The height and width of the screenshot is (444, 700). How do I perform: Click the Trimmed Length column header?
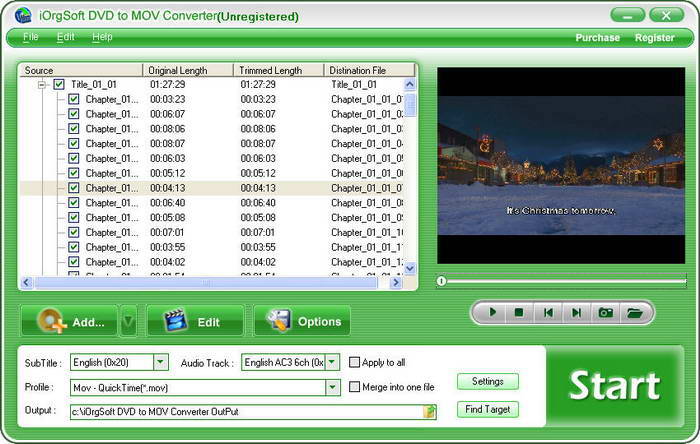(x=279, y=71)
